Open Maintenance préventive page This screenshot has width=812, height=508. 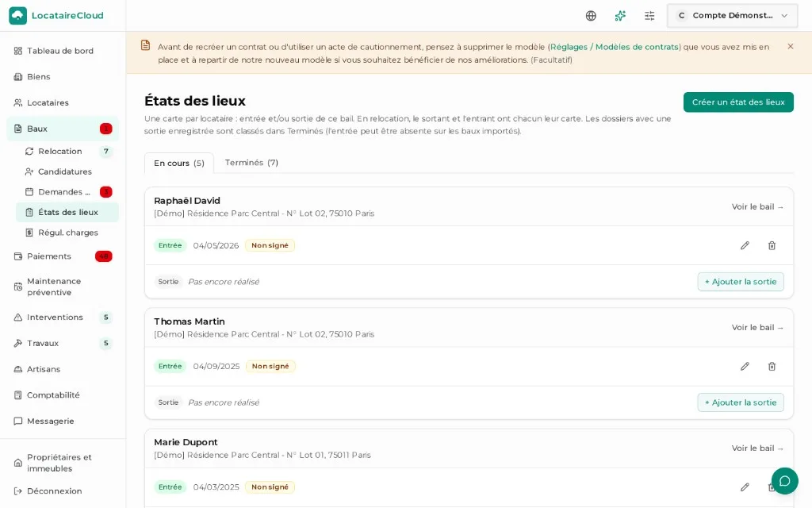point(63,287)
